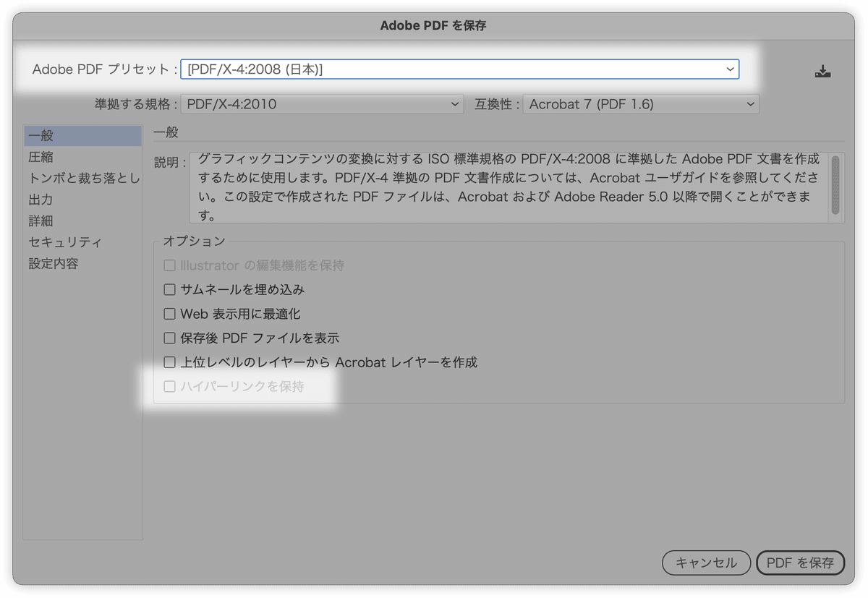The image size is (868, 598).
Task: Select セキュリティ in the category list
Action: 82,242
